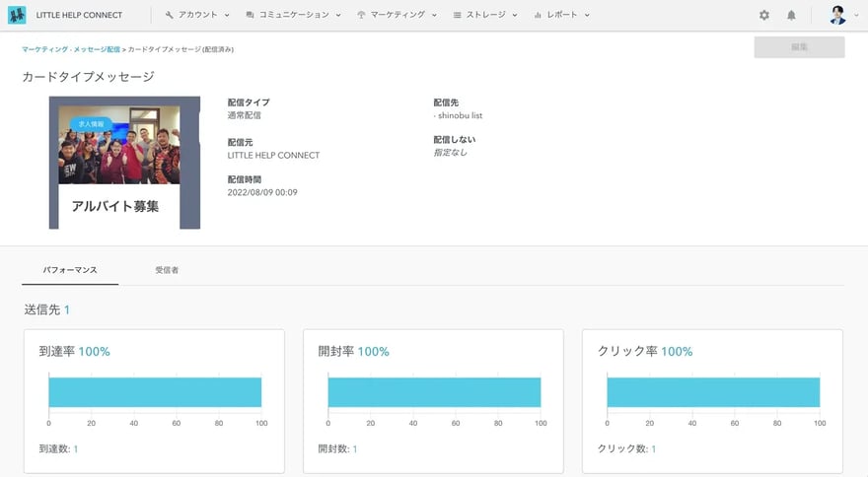
Task: Click the chart icon beside レポート
Action: pyautogui.click(x=538, y=16)
